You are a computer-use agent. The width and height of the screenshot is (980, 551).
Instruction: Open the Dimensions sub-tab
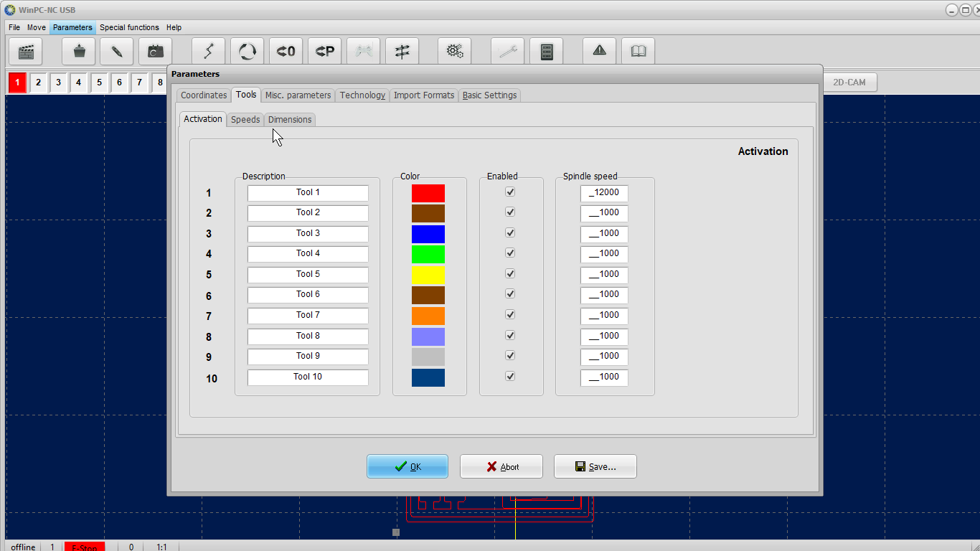pos(290,120)
